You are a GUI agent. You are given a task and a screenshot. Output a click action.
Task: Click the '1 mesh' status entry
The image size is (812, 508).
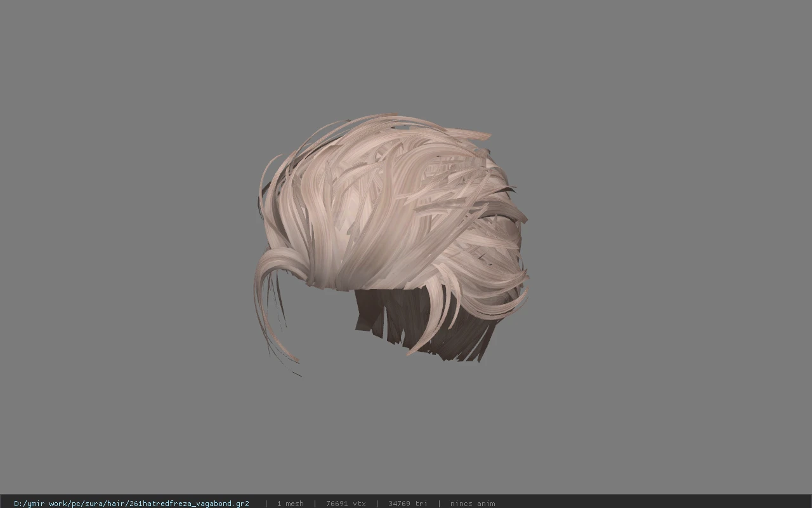pyautogui.click(x=290, y=504)
